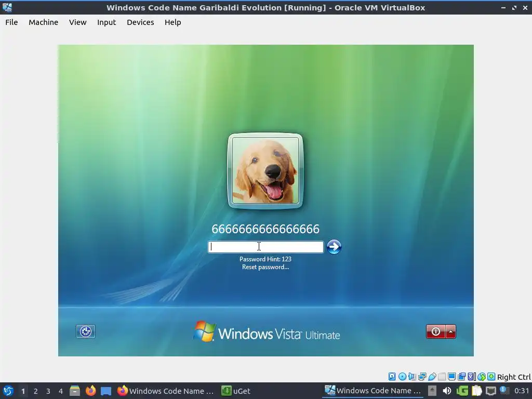This screenshot has width=532, height=399.
Task: Click the hard disk activity indicator in the VirtualBox status bar
Action: (392, 377)
